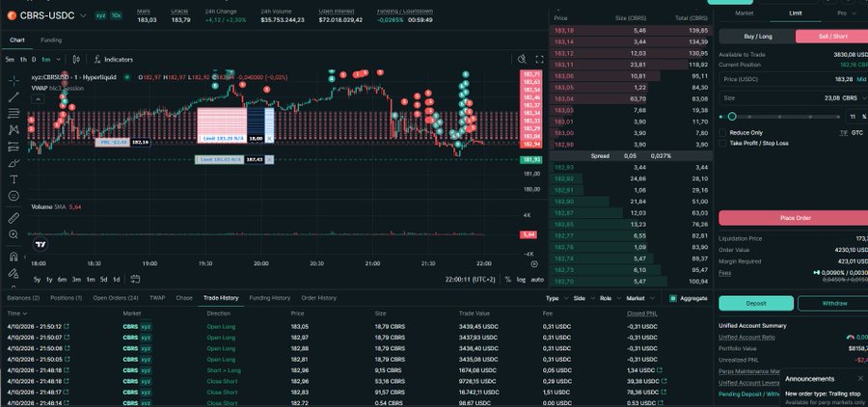Click the Withdraw button

(x=833, y=304)
